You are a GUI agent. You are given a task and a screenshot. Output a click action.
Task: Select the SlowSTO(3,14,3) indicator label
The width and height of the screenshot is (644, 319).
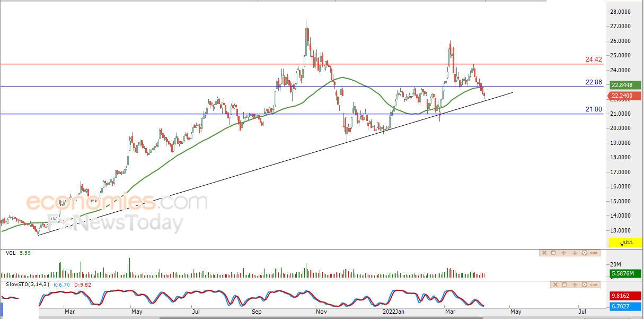(28, 284)
